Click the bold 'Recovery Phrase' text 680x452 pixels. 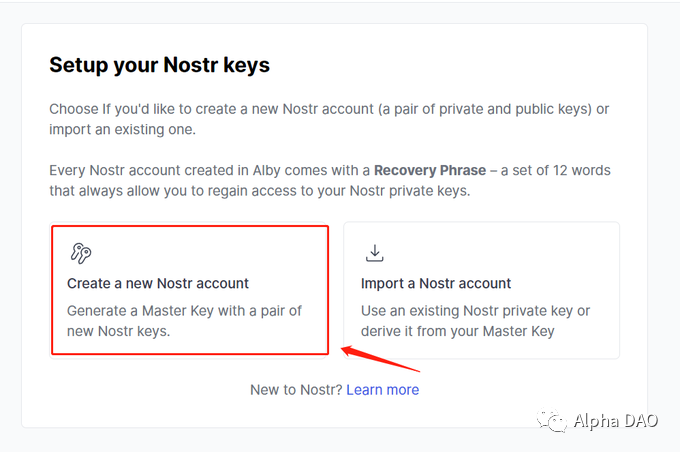coord(430,170)
